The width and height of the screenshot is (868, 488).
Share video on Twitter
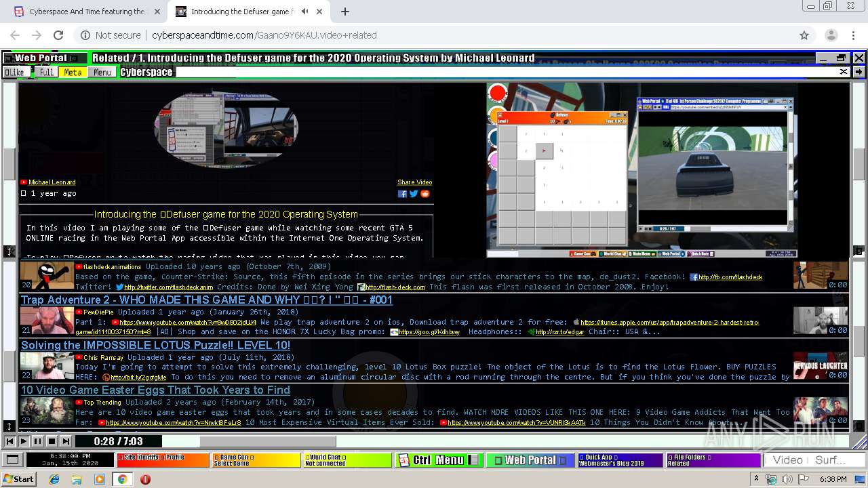pos(414,194)
